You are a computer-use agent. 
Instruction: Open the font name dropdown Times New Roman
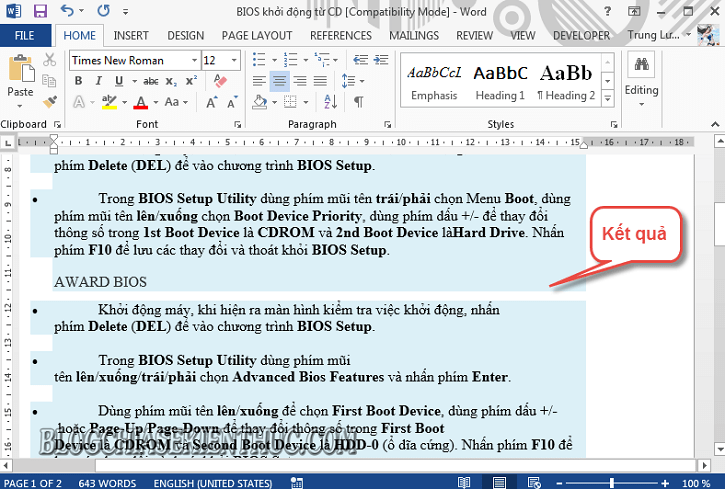pos(195,61)
